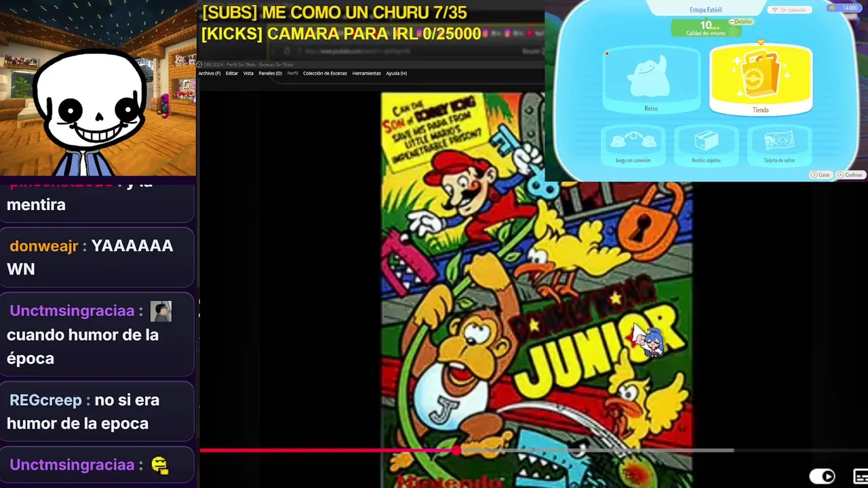Click the Sin conexión wifi indicator
This screenshot has width=868, height=488.
click(790, 10)
